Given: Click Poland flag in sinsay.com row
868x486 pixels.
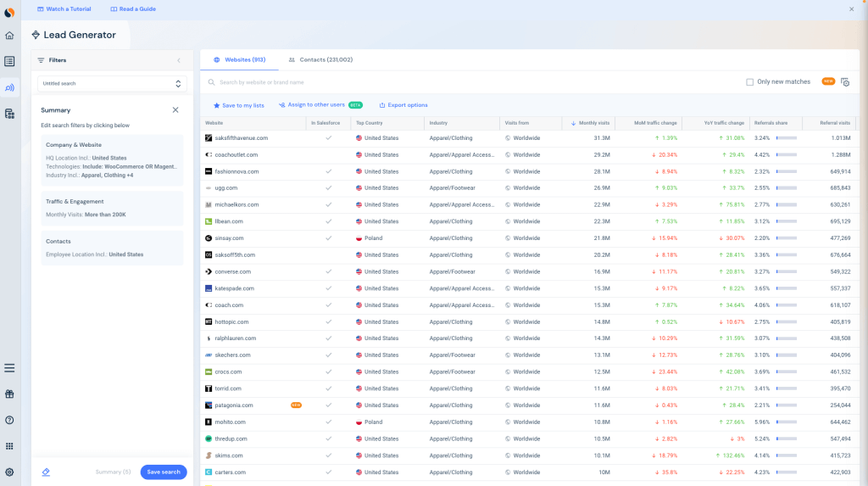Looking at the screenshot, I should tap(359, 238).
